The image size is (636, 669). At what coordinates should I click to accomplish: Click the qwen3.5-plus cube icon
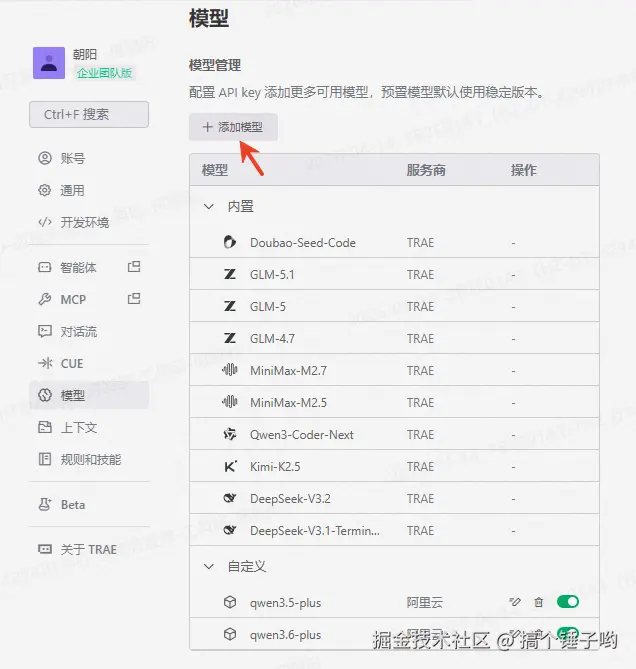[x=230, y=602]
